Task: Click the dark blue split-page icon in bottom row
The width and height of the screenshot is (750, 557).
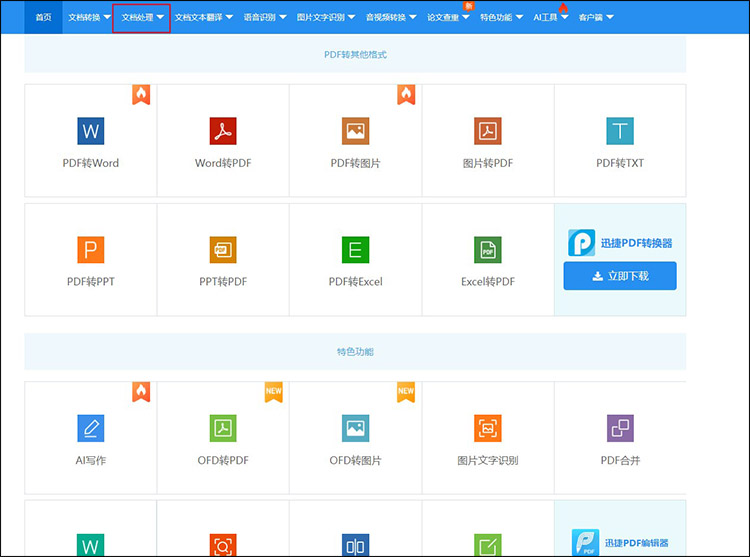Action: (355, 545)
